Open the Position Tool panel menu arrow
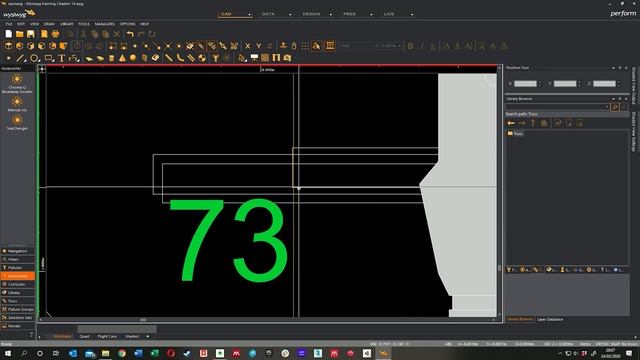Viewport: 640px width, 360px height. coord(613,68)
